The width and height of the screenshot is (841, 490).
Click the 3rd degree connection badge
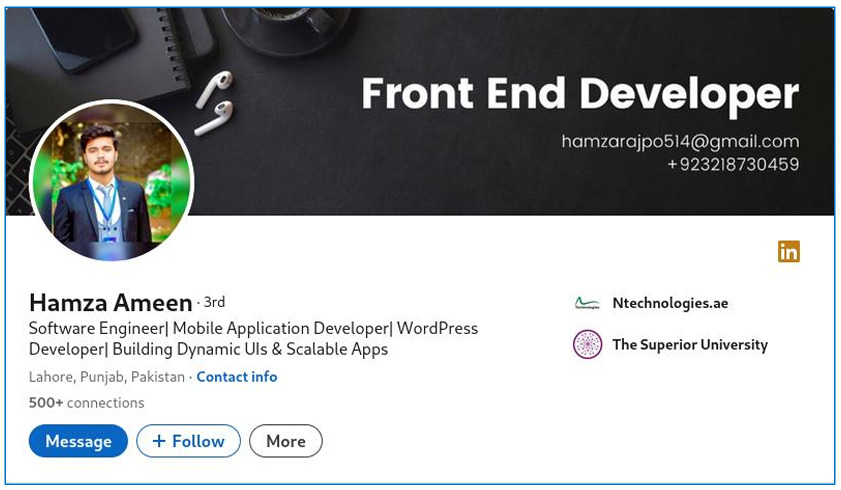point(213,302)
